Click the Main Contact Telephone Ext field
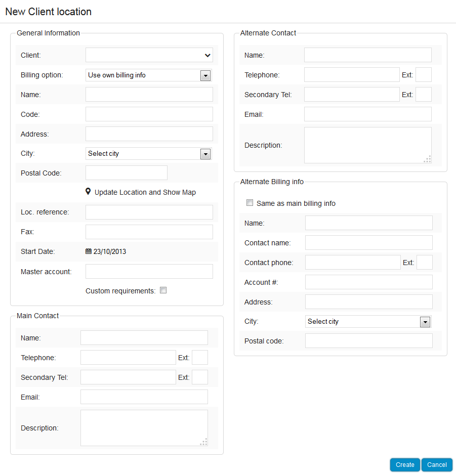The height and width of the screenshot is (476, 456). 200,357
